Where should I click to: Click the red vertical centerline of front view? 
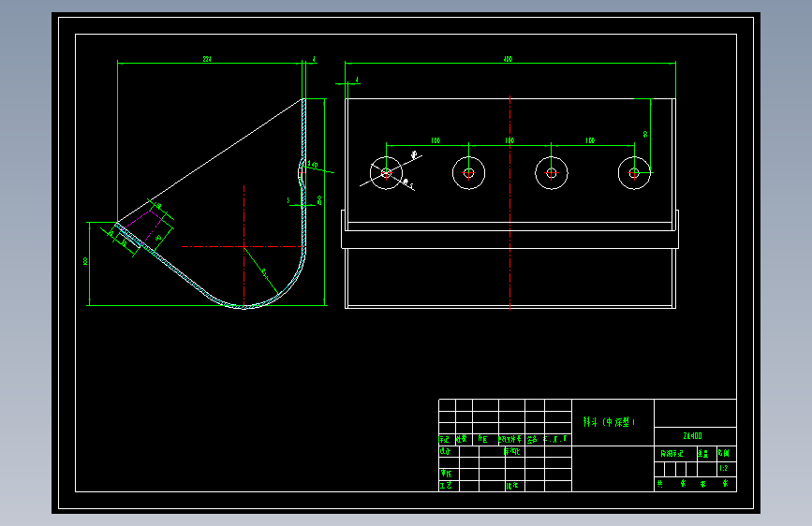point(510,203)
